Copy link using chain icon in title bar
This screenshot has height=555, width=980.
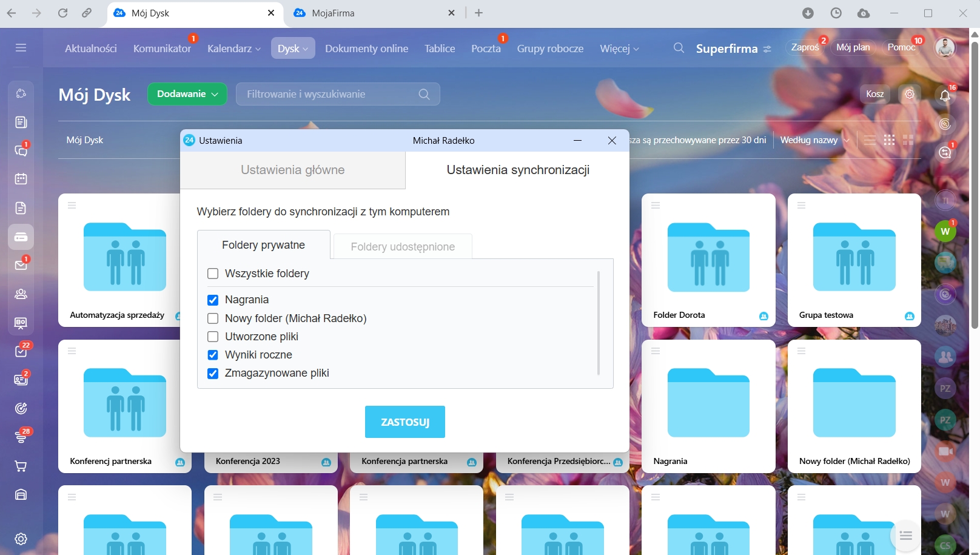(x=87, y=13)
